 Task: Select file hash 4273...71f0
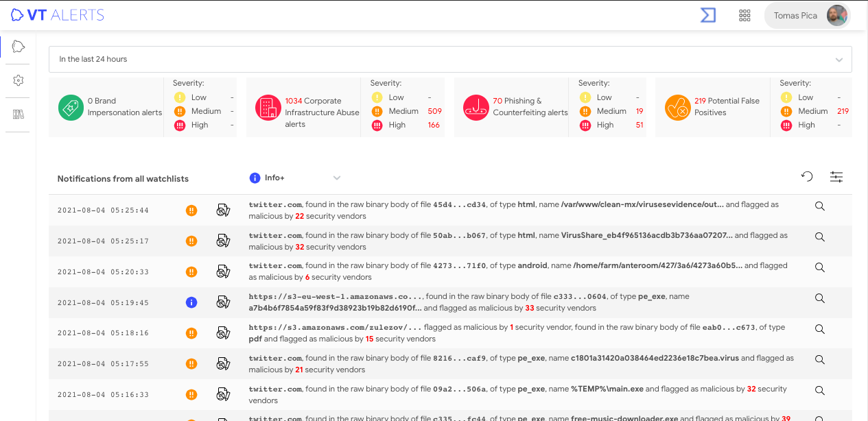460,265
